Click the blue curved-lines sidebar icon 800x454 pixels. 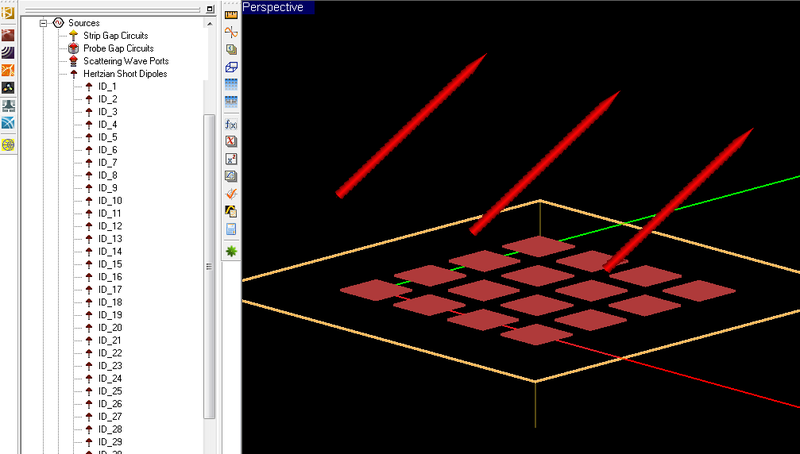pyautogui.click(x=8, y=123)
